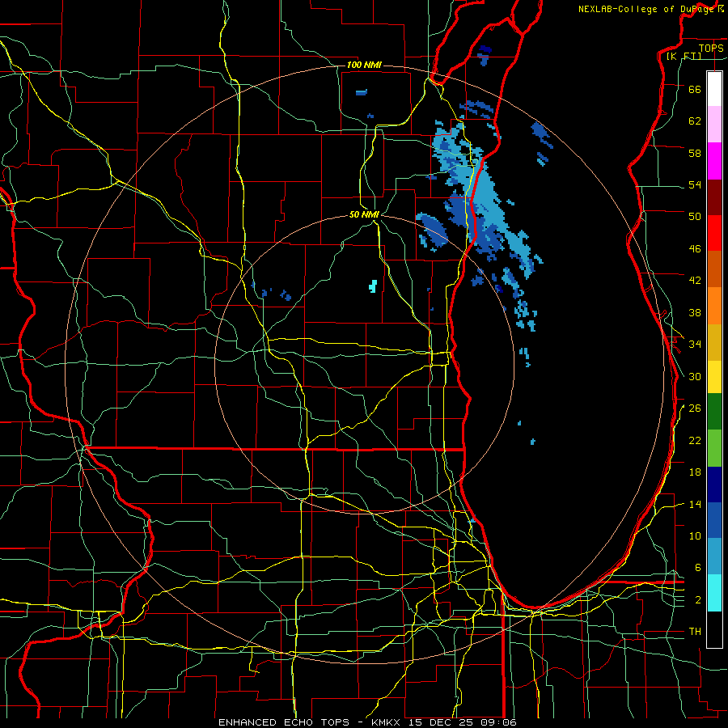Click the 'ENHANCED ECHO TOPS' product title

283,722
